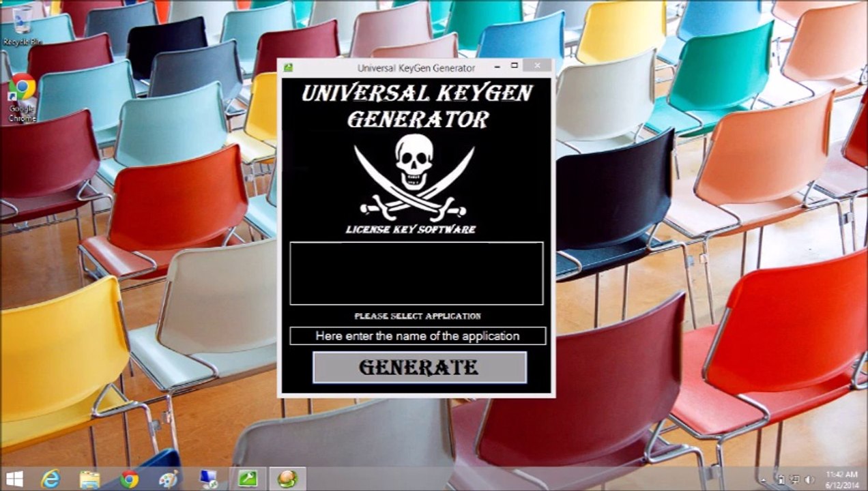This screenshot has width=868, height=491.
Task: Focus the application name input field
Action: click(418, 336)
